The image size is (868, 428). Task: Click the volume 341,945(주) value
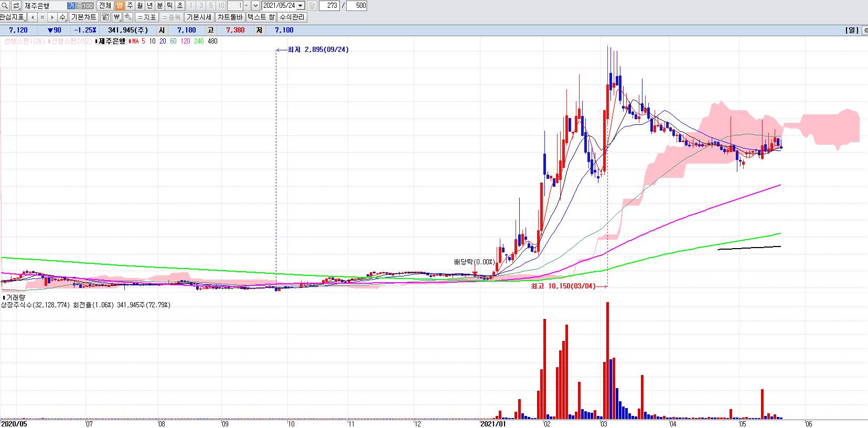coord(128,30)
